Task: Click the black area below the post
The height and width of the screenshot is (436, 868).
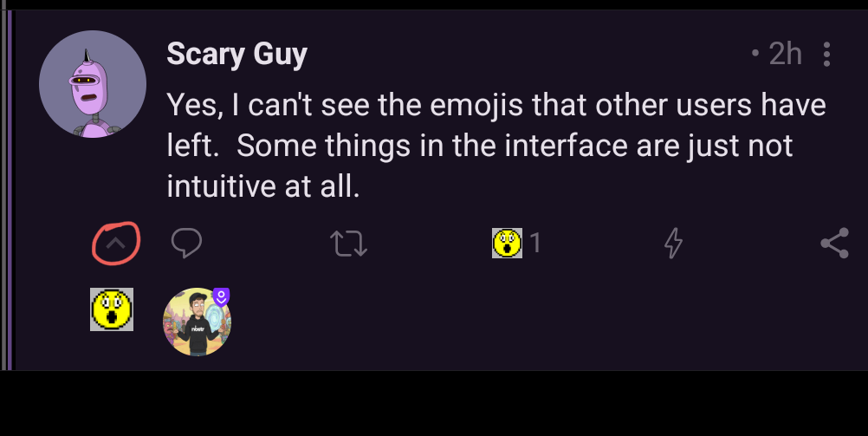Action: [433, 404]
